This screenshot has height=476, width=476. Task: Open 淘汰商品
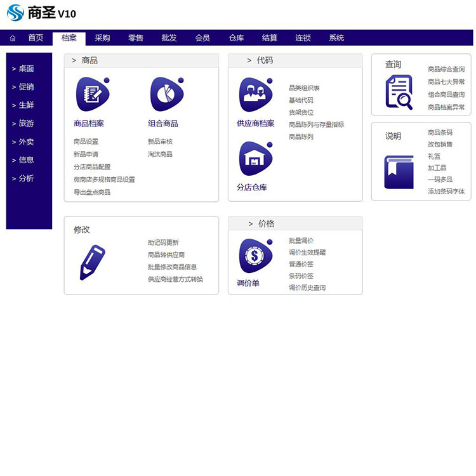coord(161,154)
